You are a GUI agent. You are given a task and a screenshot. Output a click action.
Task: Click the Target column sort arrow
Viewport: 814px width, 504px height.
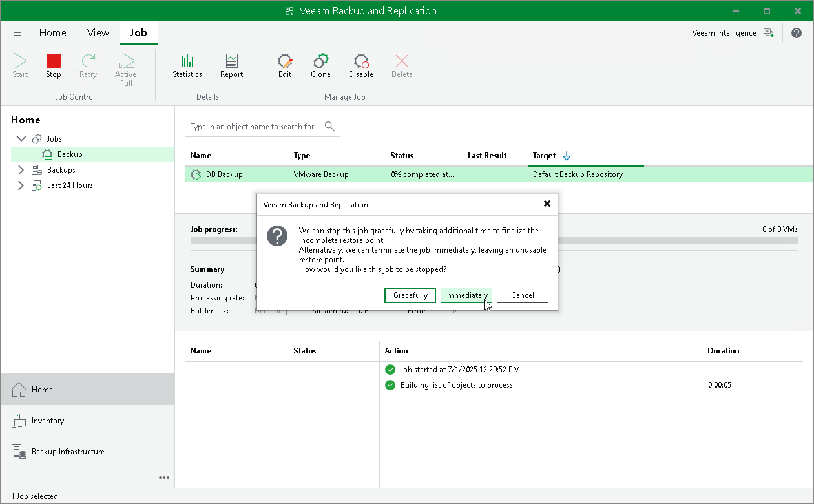[567, 156]
